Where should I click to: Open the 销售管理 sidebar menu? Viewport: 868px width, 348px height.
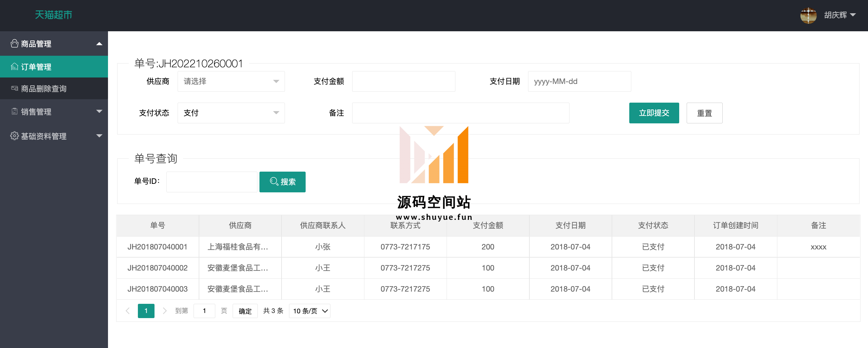54,111
